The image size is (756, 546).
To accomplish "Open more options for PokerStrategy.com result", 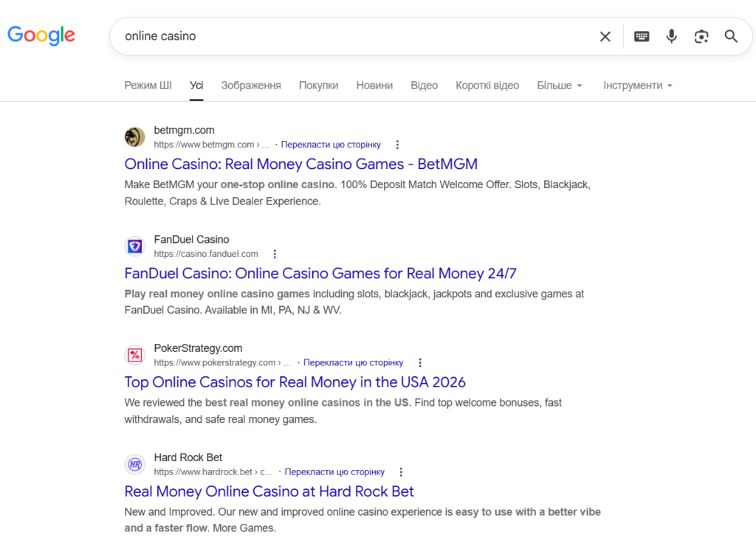I will coord(420,363).
